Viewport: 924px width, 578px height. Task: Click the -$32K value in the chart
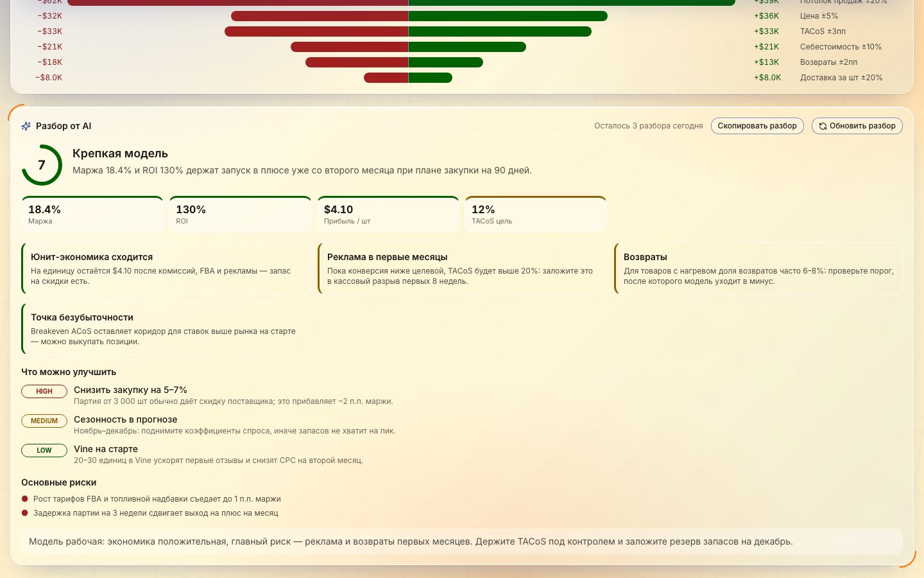pyautogui.click(x=49, y=16)
